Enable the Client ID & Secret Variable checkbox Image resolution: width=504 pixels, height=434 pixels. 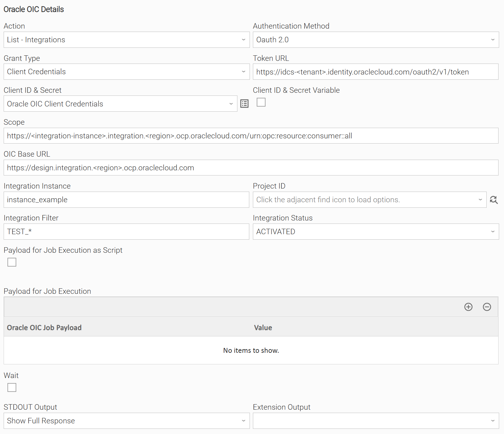(x=261, y=102)
